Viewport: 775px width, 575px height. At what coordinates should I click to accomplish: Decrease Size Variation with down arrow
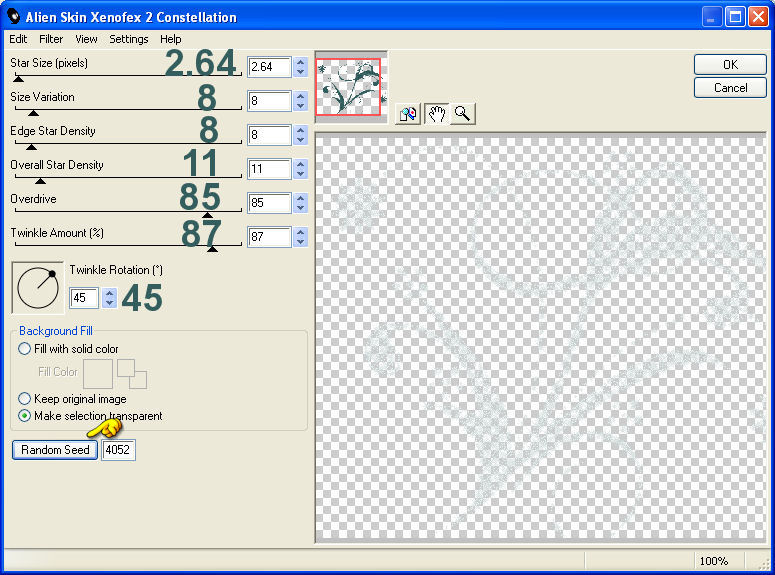click(x=301, y=106)
